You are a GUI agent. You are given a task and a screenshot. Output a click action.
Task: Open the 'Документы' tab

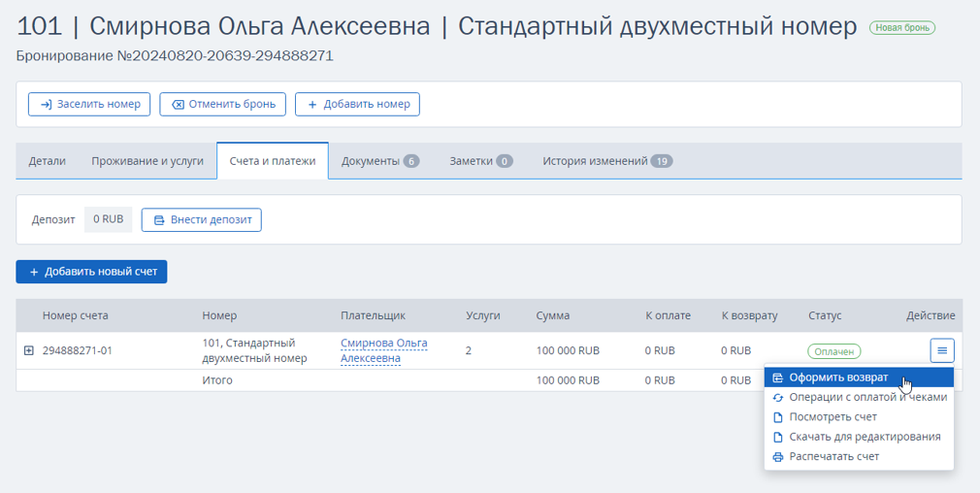click(x=380, y=161)
